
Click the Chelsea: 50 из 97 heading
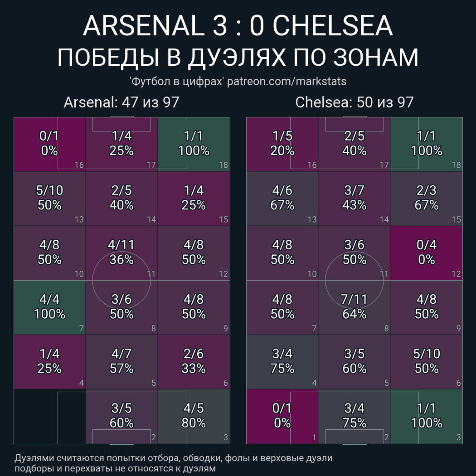[354, 102]
